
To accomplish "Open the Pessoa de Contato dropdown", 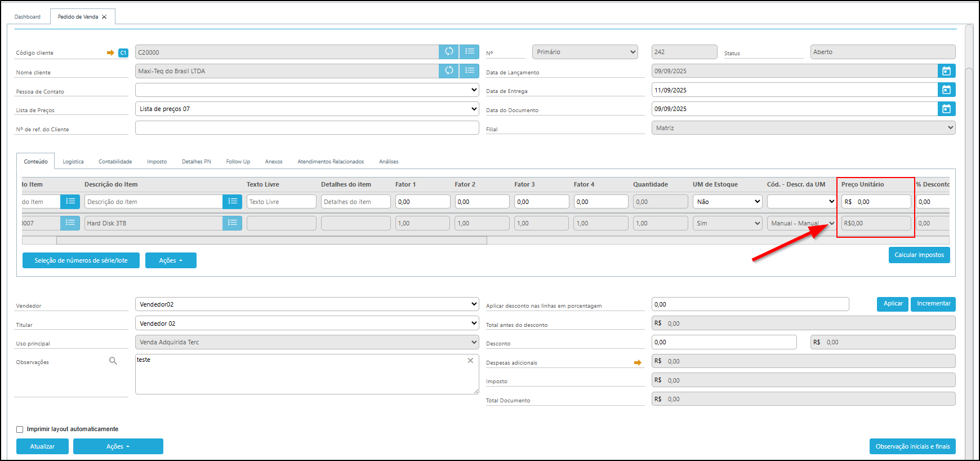I will point(307,90).
